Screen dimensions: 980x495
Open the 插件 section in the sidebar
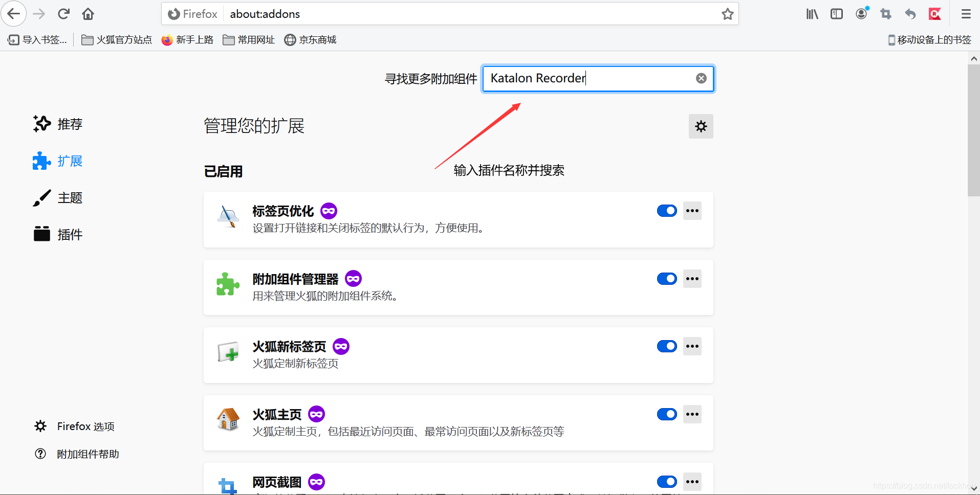click(69, 234)
